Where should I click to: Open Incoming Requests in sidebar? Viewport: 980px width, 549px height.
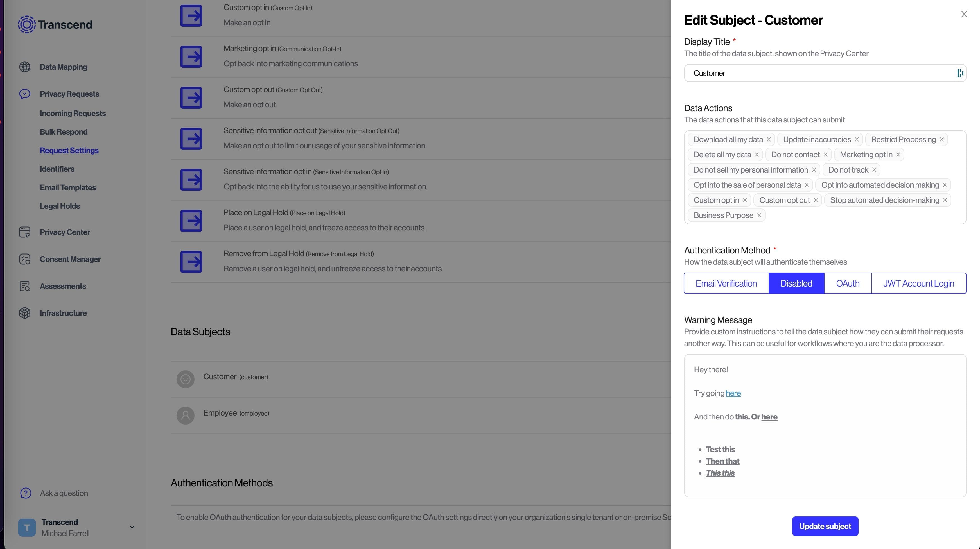click(x=73, y=113)
